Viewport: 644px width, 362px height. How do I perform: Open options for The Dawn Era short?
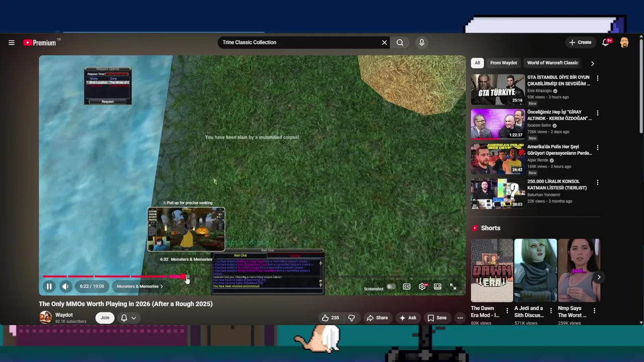(507, 311)
